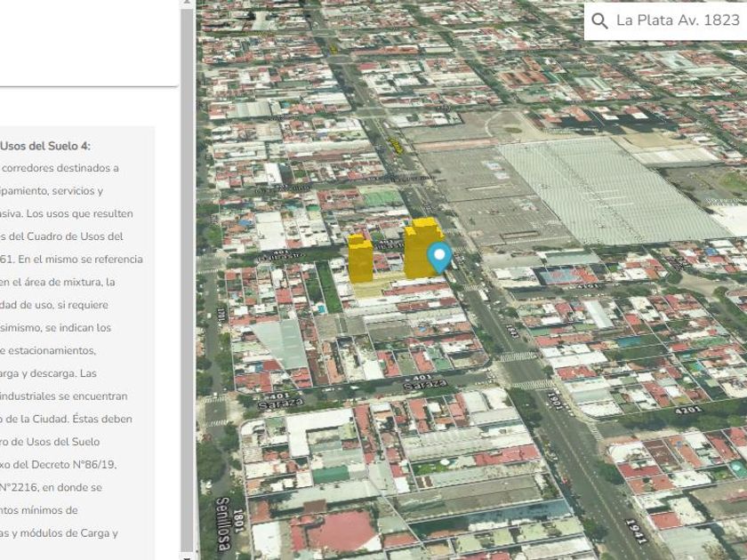Click the 1801 number on Senillosa
Image resolution: width=747 pixels, height=560 pixels.
(x=239, y=521)
